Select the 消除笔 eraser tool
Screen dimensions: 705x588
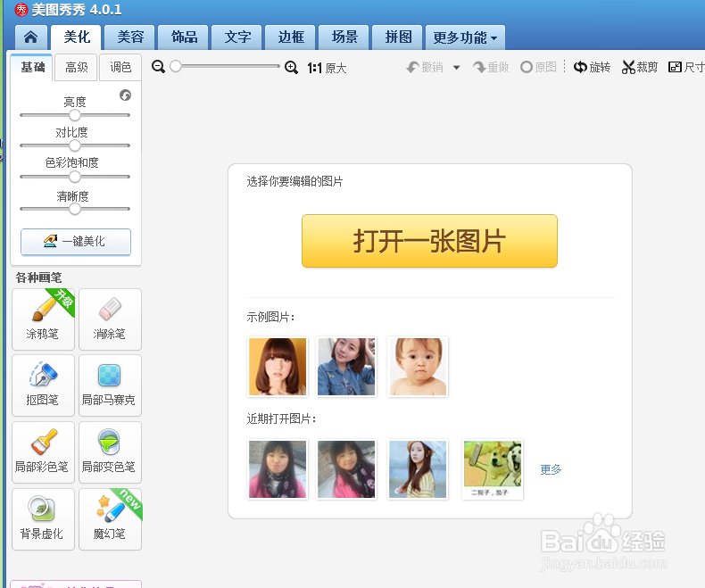[x=110, y=319]
